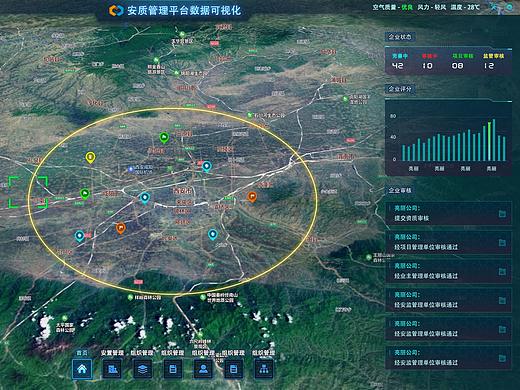Screen dimensions: 520x390
Task: Click the 企业评分 section header
Action: (x=400, y=89)
